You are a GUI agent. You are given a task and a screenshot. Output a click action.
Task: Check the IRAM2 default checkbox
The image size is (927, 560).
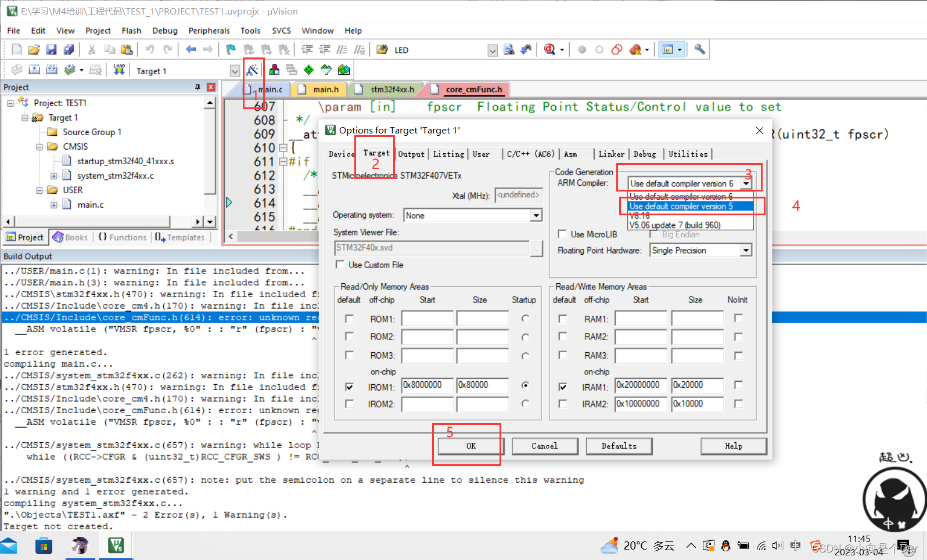pyautogui.click(x=563, y=404)
